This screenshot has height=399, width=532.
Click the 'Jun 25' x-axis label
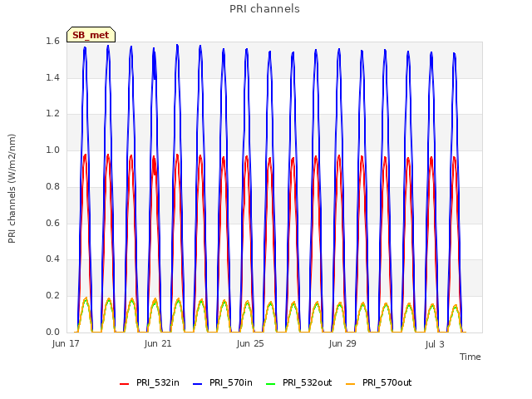click(x=250, y=343)
